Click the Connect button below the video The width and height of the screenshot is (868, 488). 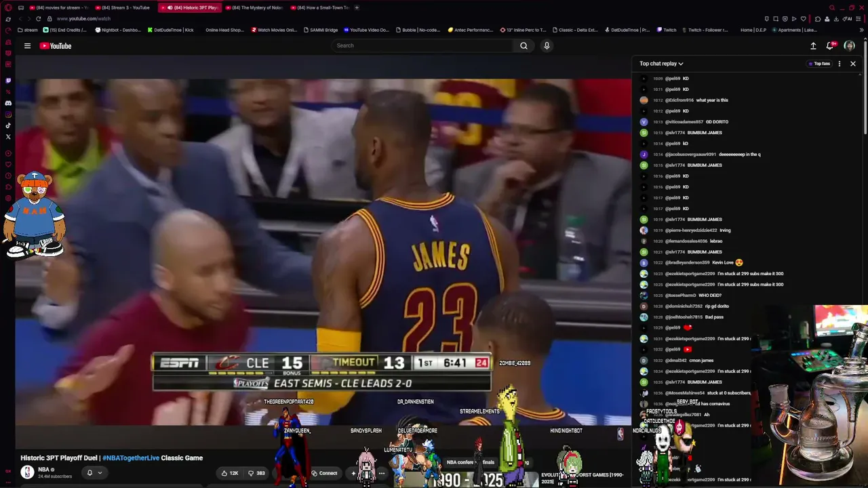(324, 473)
